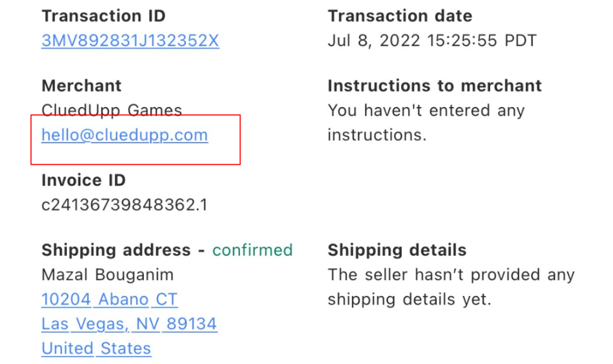Click the seller hasn't provided shipping details text

[x=451, y=286]
